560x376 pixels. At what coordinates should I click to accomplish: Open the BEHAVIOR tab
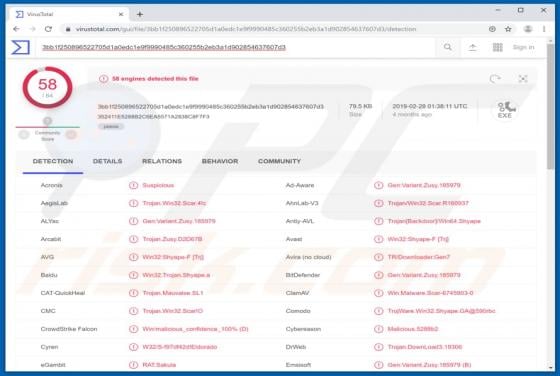click(220, 161)
